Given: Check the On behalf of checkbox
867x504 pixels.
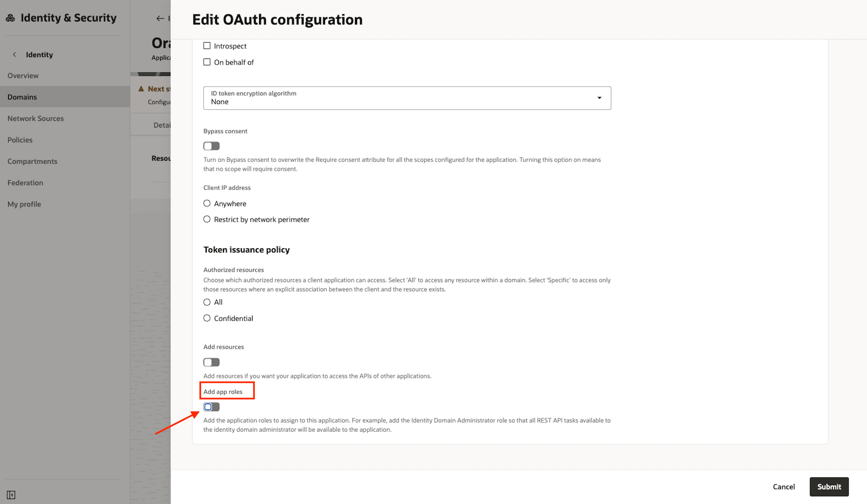Looking at the screenshot, I should (207, 62).
